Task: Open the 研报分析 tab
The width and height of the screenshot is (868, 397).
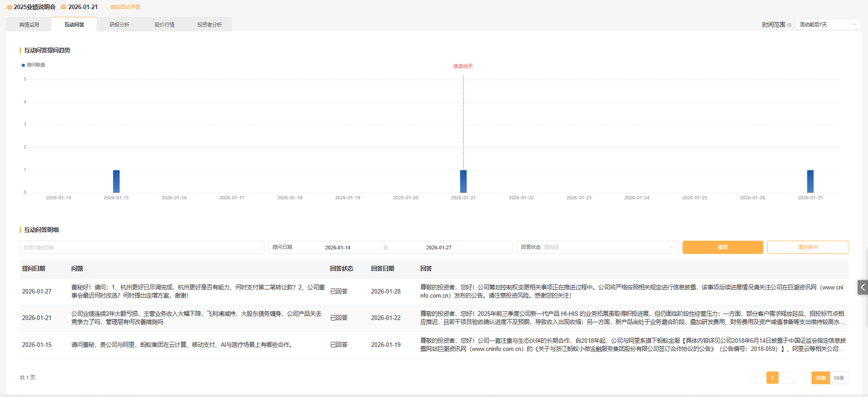Action: coord(119,25)
